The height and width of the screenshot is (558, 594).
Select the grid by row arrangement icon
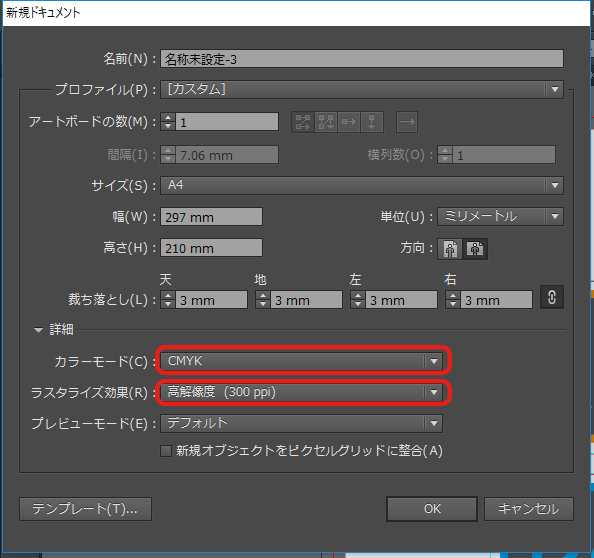(303, 122)
